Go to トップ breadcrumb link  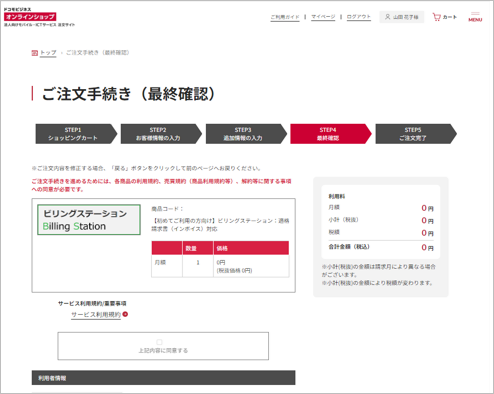[48, 53]
